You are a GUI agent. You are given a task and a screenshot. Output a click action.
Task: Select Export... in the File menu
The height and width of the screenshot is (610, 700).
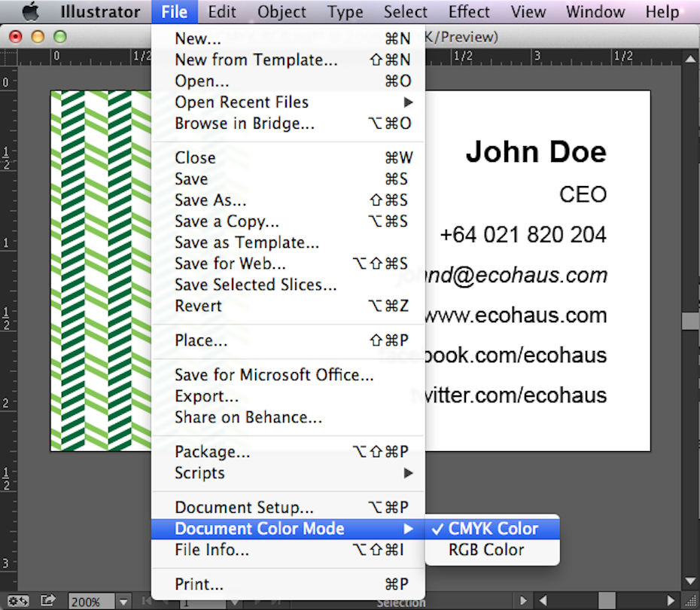tap(206, 396)
